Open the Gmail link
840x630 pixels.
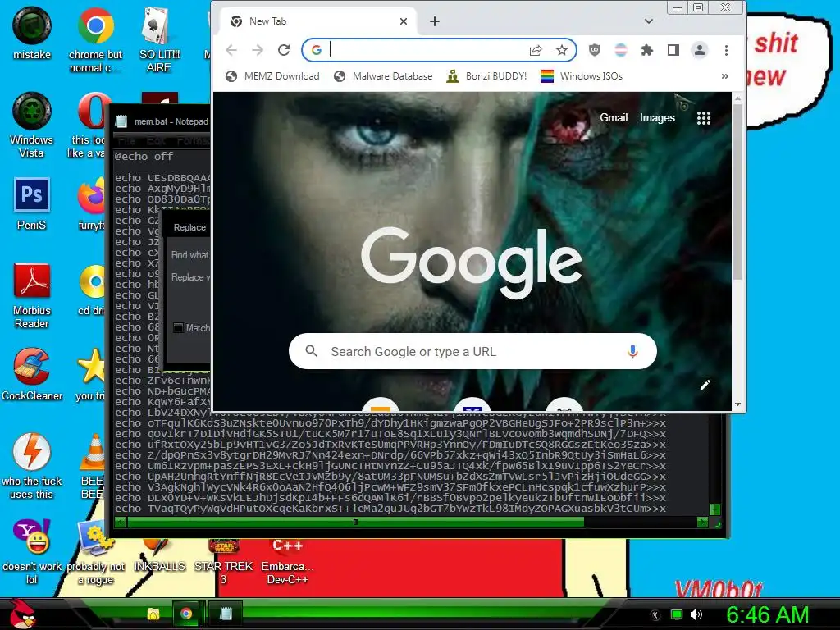tap(614, 118)
